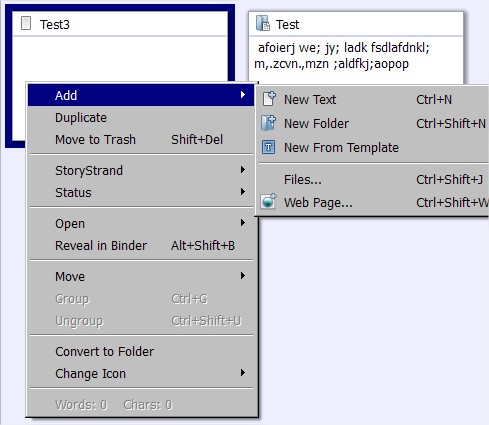Click the Web Page globe icon
Viewport: 489px width, 425px height.
click(269, 201)
